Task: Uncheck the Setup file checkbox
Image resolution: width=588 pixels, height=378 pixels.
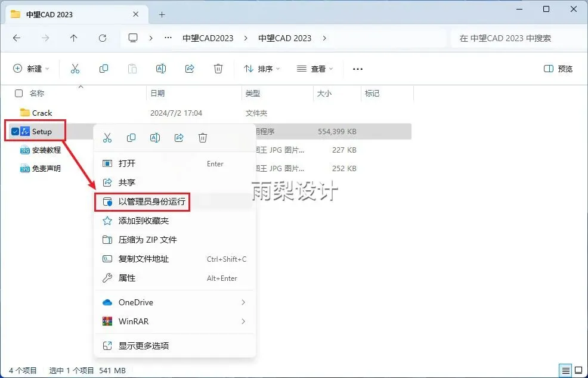Action: coord(15,131)
